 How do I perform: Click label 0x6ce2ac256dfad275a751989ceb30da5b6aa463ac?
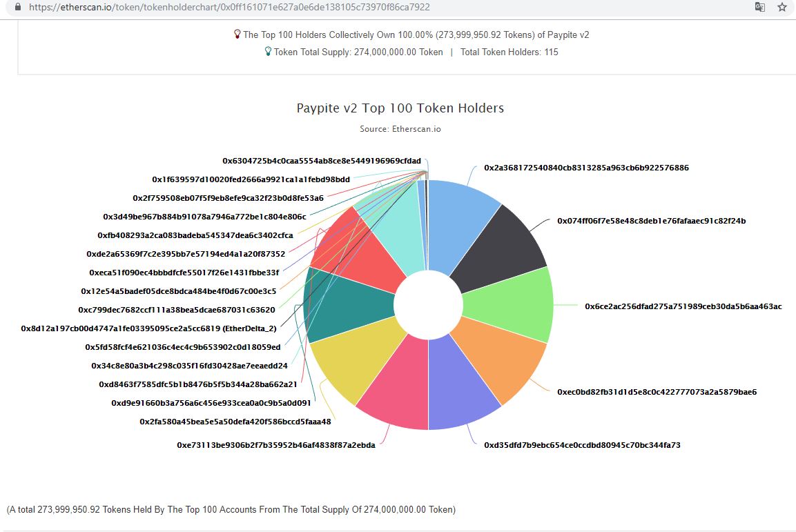point(683,306)
